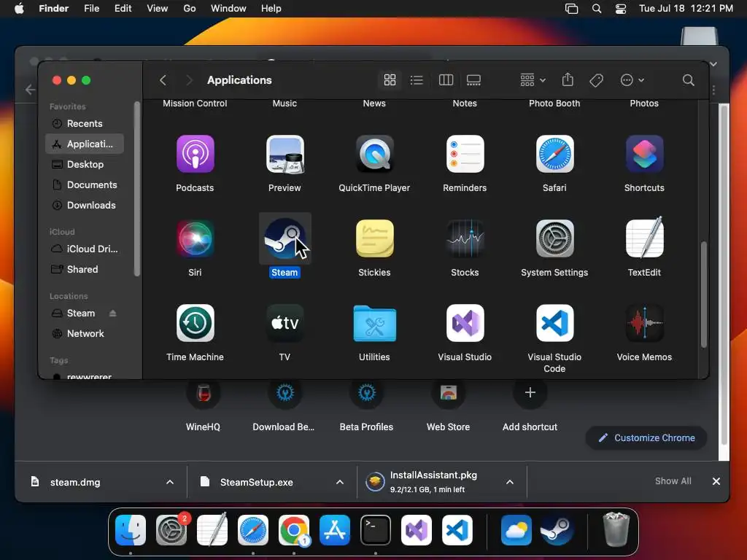Select the Steam volume under Locations
The image size is (747, 560).
(80, 313)
